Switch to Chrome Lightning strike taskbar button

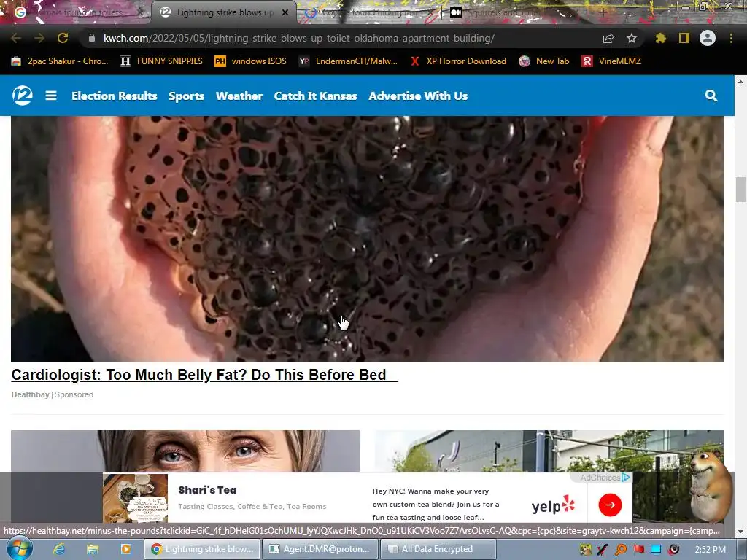point(202,549)
